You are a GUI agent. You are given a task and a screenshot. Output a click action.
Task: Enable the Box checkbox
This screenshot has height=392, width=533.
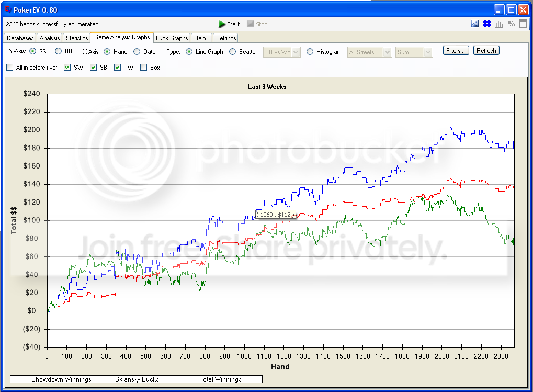click(x=144, y=68)
